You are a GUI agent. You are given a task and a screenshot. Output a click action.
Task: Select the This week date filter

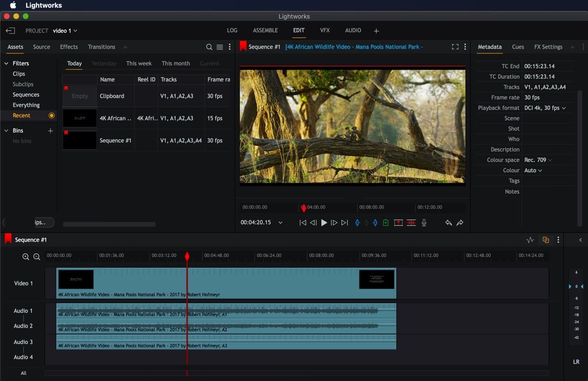[x=139, y=63]
